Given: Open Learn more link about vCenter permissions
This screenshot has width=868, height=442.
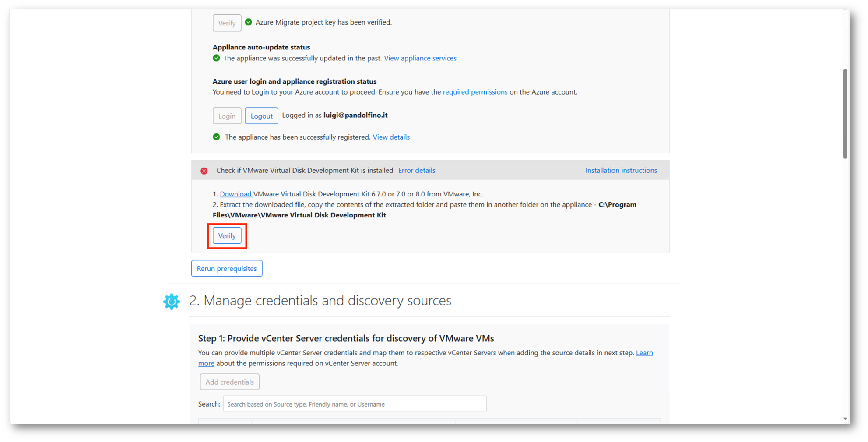Looking at the screenshot, I should (644, 353).
